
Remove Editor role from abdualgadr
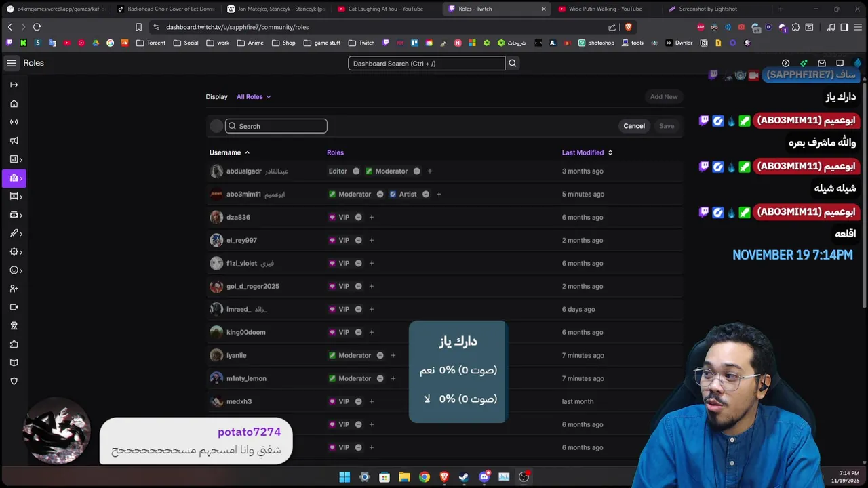coord(356,171)
